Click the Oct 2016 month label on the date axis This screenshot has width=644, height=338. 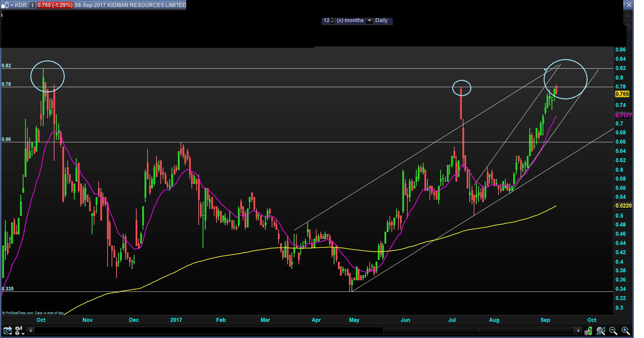(41, 320)
